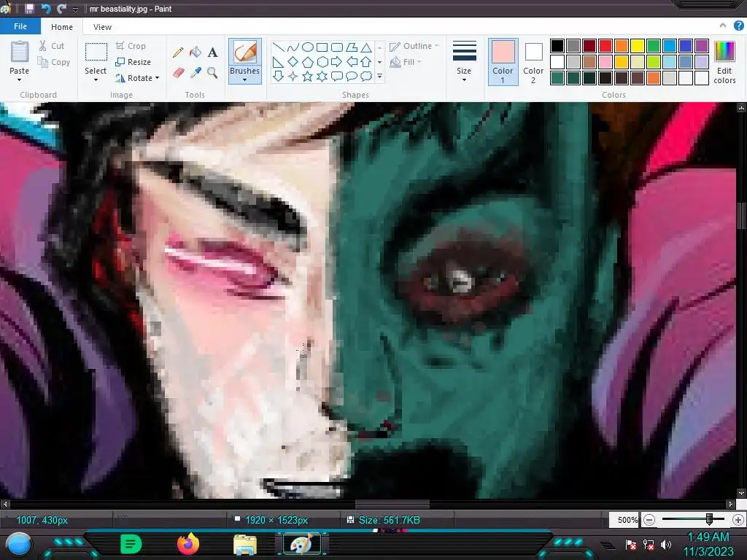
Task: Choose the Down arrow shape
Action: (278, 76)
